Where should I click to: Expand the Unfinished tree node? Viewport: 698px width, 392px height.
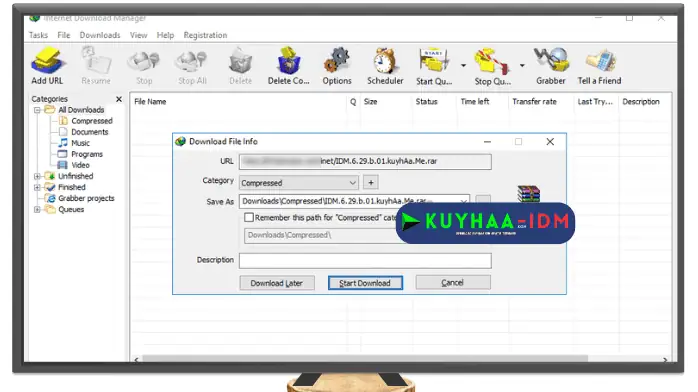[37, 176]
